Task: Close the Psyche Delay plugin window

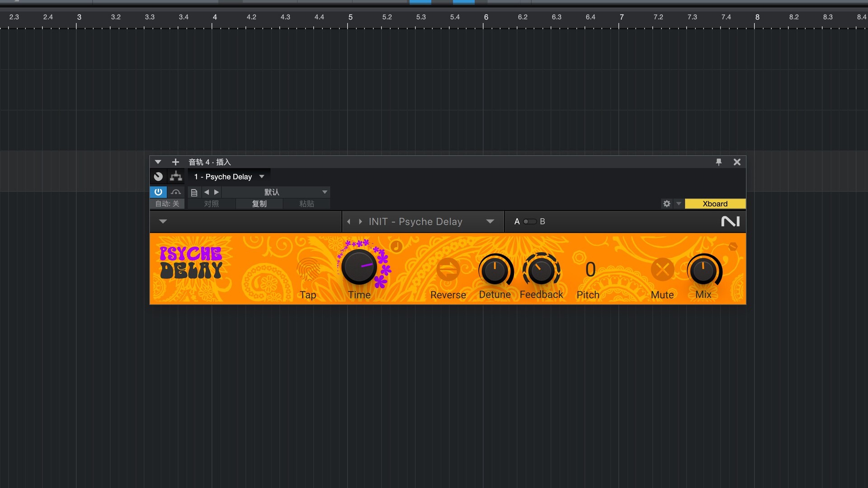Action: (x=737, y=162)
